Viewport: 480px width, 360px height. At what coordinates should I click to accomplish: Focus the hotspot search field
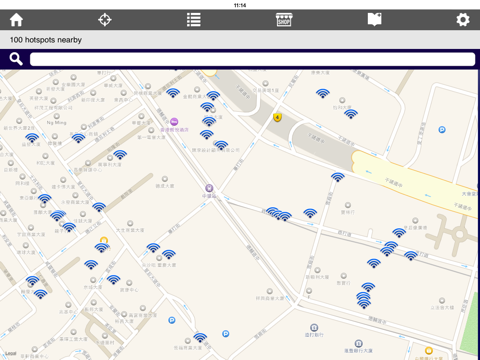[252, 59]
